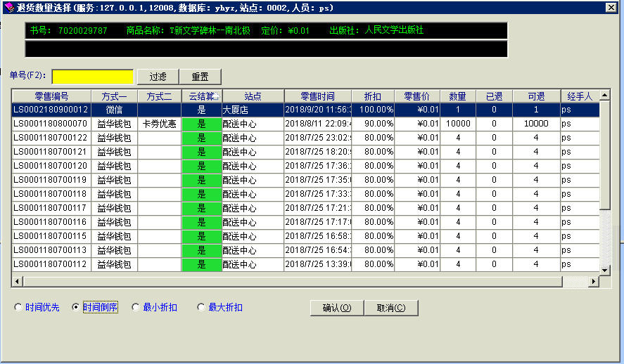Sort by the 云结算 column header
This screenshot has height=364, width=624.
(201, 96)
